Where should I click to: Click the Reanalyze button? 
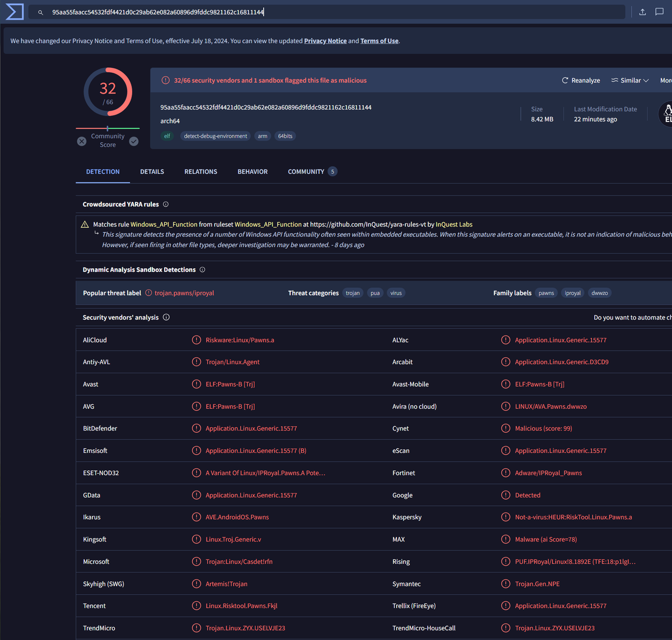(581, 81)
